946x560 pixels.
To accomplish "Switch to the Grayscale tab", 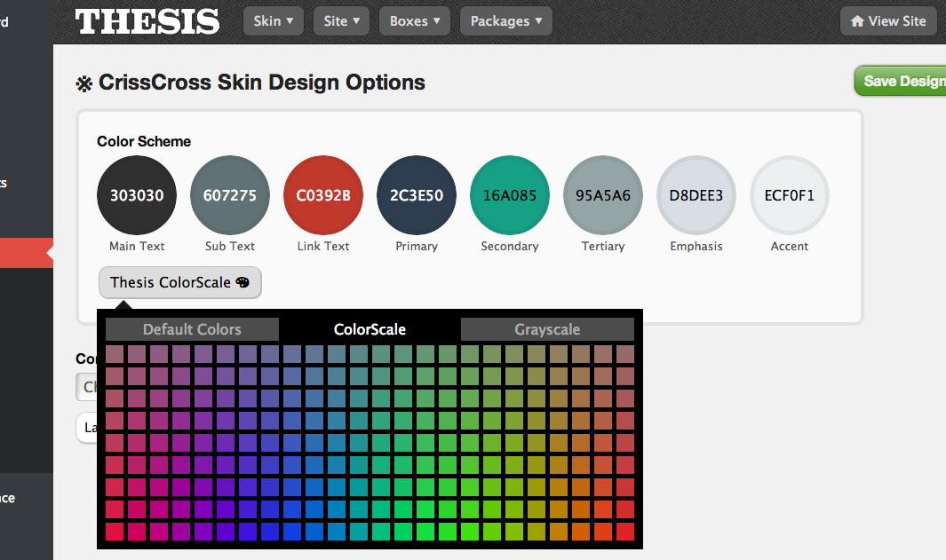I will (547, 329).
